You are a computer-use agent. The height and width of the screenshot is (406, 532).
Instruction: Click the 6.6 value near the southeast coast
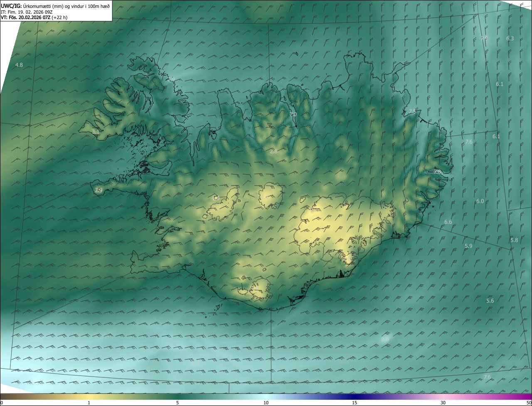coord(448,222)
